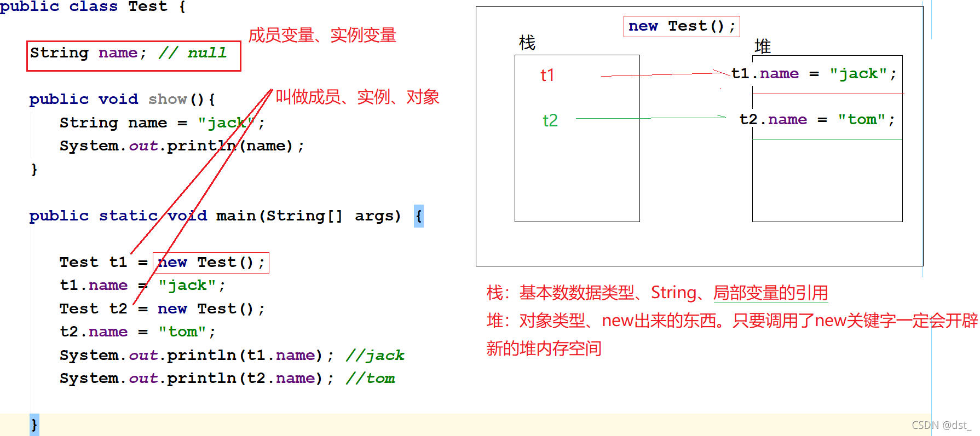The width and height of the screenshot is (980, 436).
Task: Click the 'new Test();' label box in diagram
Action: click(682, 26)
